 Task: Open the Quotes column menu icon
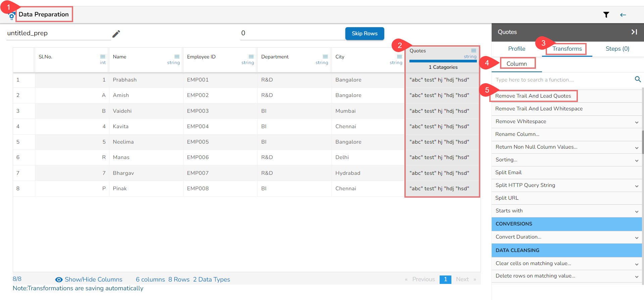[474, 50]
